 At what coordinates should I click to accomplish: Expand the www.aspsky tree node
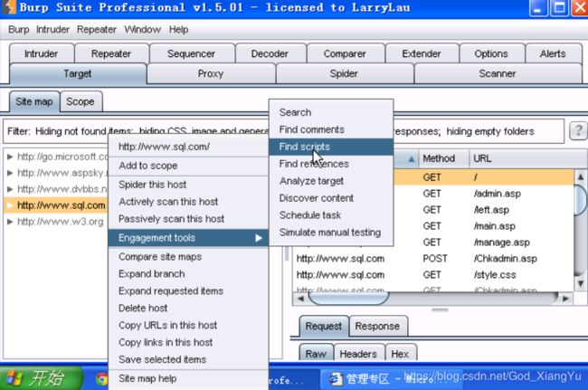pos(10,173)
